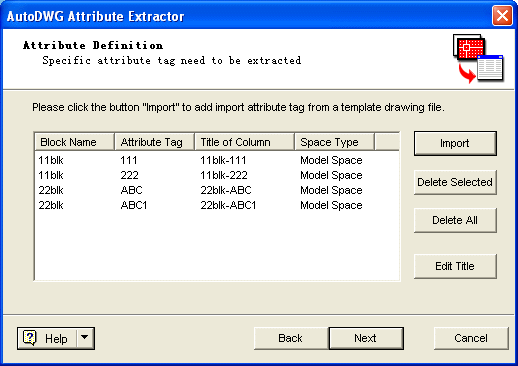
Task: Click the drawing-to-table extractor logo icon
Action: coord(478,58)
